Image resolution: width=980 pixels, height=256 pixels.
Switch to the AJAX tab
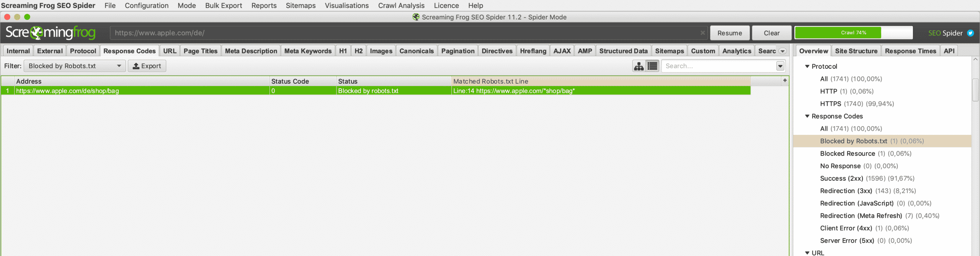click(x=562, y=51)
